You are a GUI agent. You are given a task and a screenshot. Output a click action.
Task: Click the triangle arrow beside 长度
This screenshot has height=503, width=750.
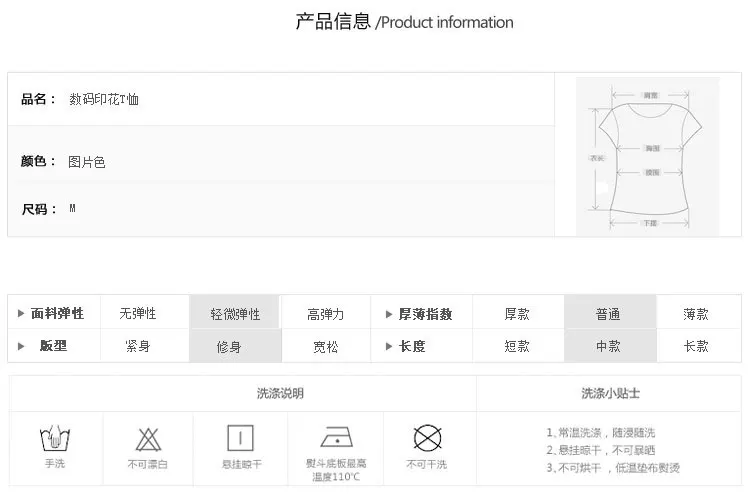tap(389, 346)
